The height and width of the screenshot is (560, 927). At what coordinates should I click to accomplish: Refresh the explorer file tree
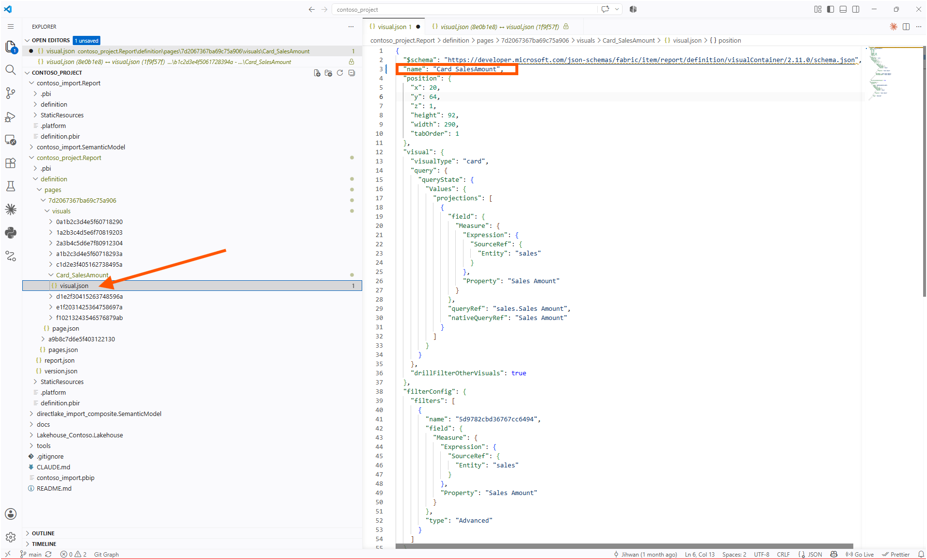340,73
